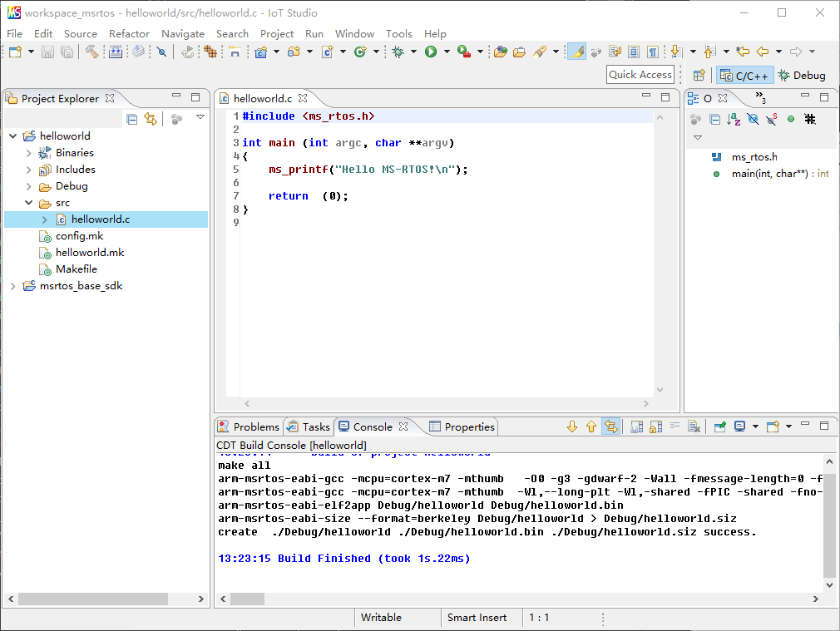This screenshot has height=631, width=840.
Task: Open the Refactor menu
Action: point(129,33)
